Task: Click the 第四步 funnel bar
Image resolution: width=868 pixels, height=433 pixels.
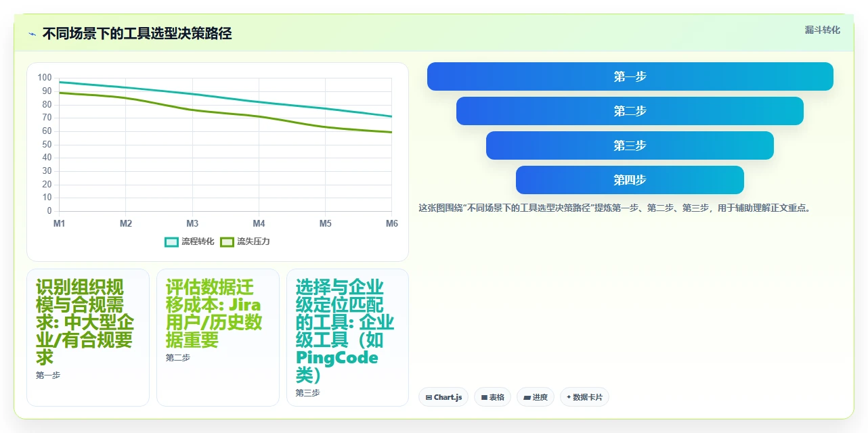Action: click(630, 180)
